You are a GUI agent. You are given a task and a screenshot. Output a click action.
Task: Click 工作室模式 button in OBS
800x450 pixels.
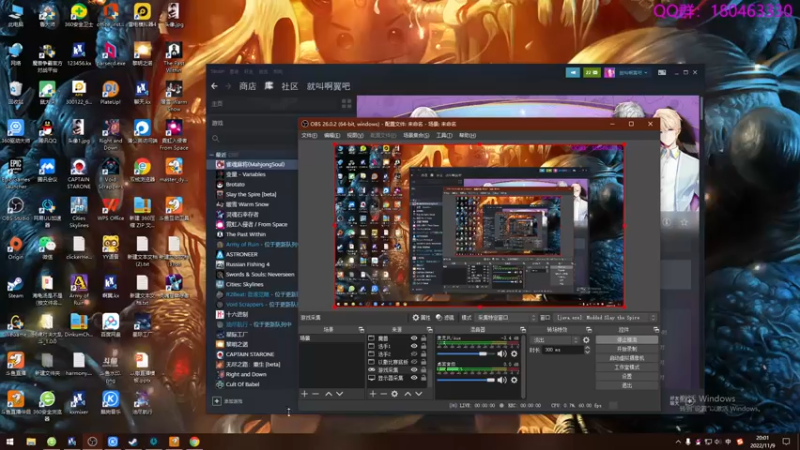627,367
